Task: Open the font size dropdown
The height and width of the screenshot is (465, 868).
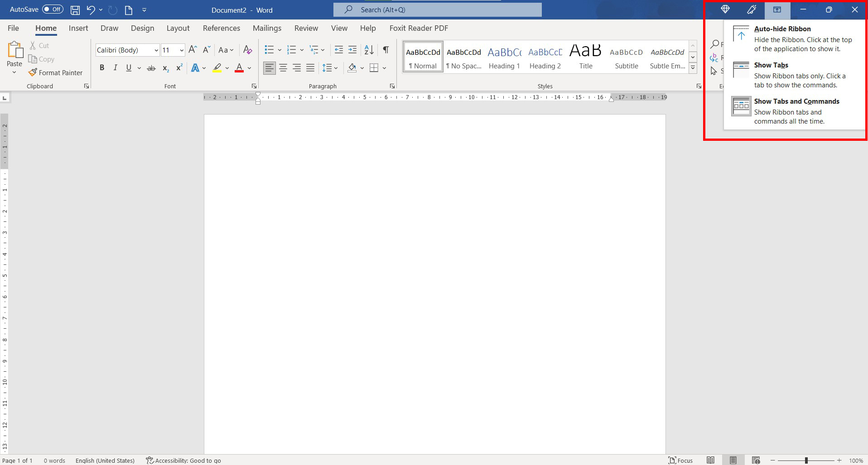Action: coord(182,50)
